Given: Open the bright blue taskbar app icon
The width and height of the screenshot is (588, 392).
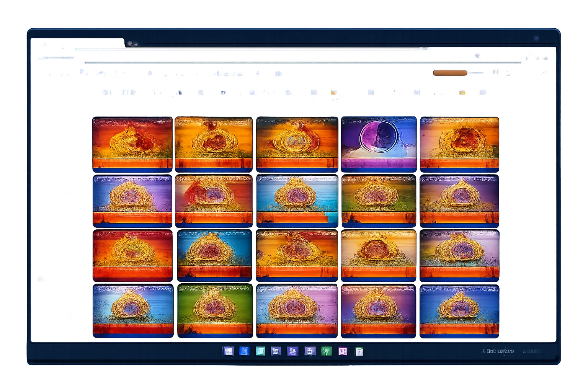Looking at the screenshot, I should pyautogui.click(x=244, y=351).
